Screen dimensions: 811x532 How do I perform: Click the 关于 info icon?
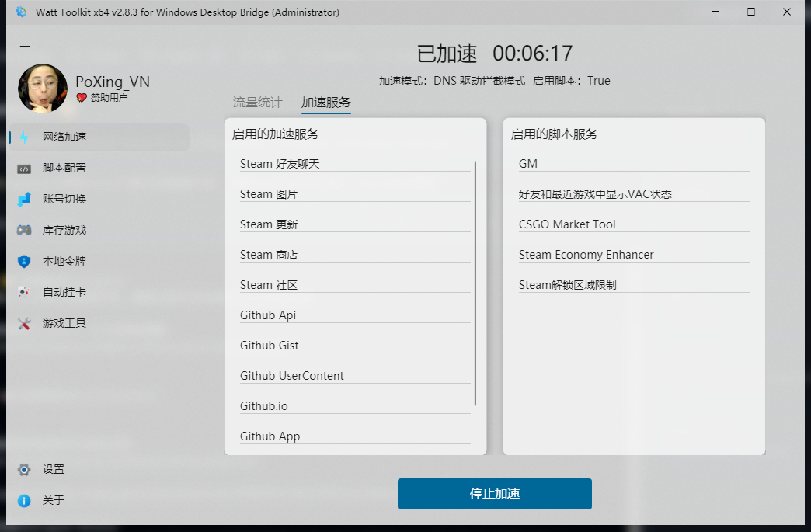24,500
